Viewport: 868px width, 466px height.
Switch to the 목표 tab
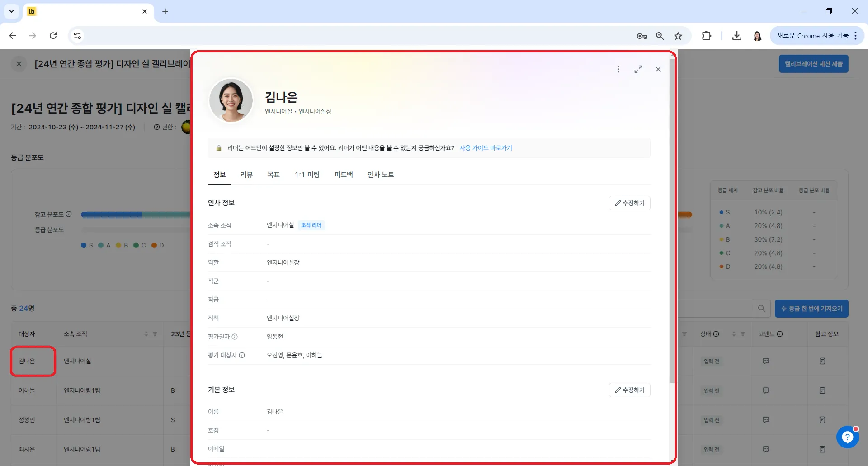pos(274,175)
